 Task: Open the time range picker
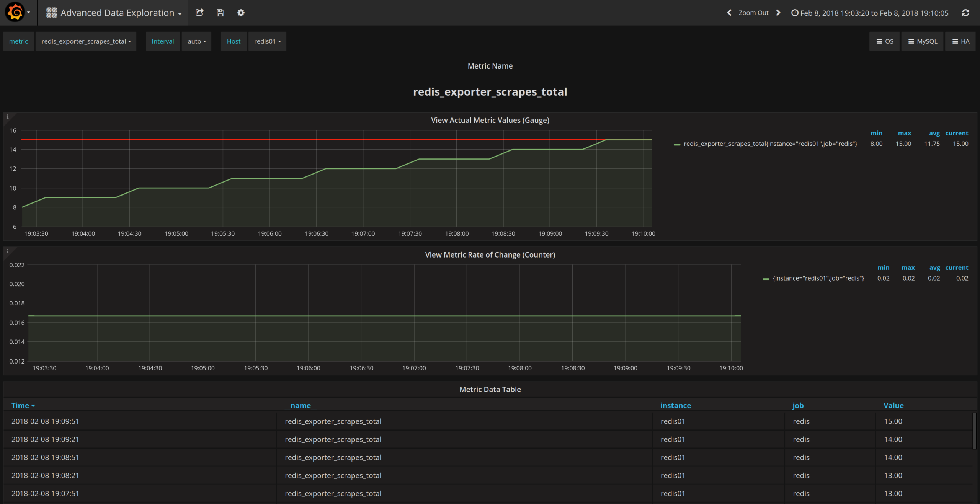[x=870, y=13]
